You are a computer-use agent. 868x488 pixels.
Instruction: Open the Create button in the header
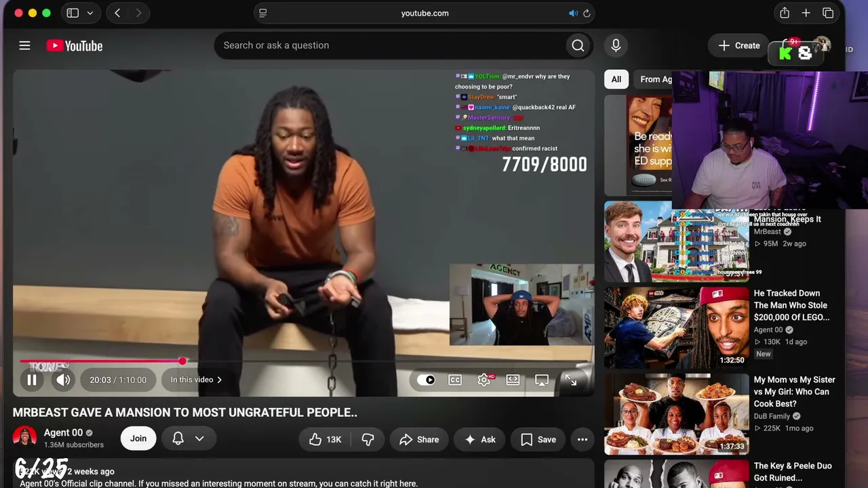point(739,45)
